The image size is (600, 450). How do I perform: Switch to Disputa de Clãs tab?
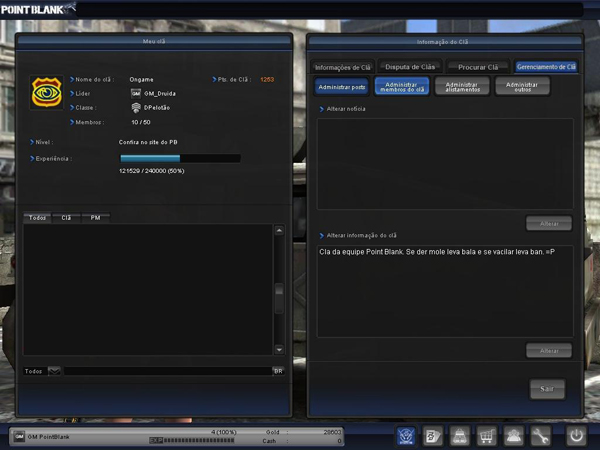(410, 67)
